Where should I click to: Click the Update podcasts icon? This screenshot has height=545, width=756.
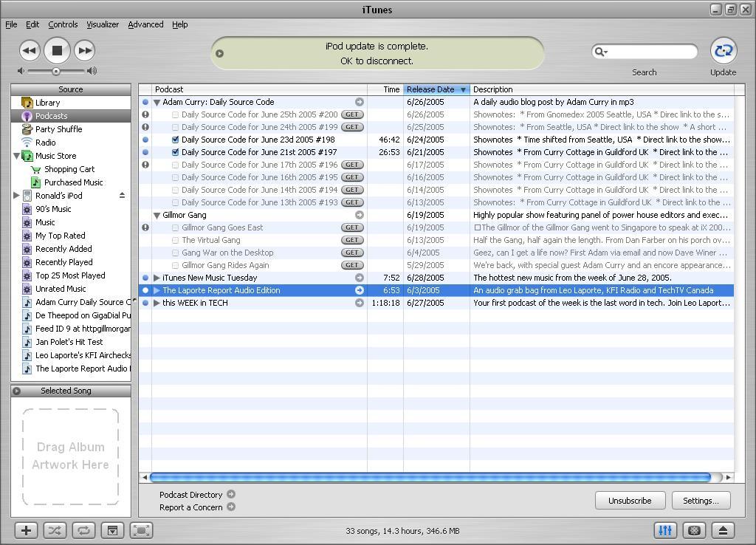(x=724, y=50)
